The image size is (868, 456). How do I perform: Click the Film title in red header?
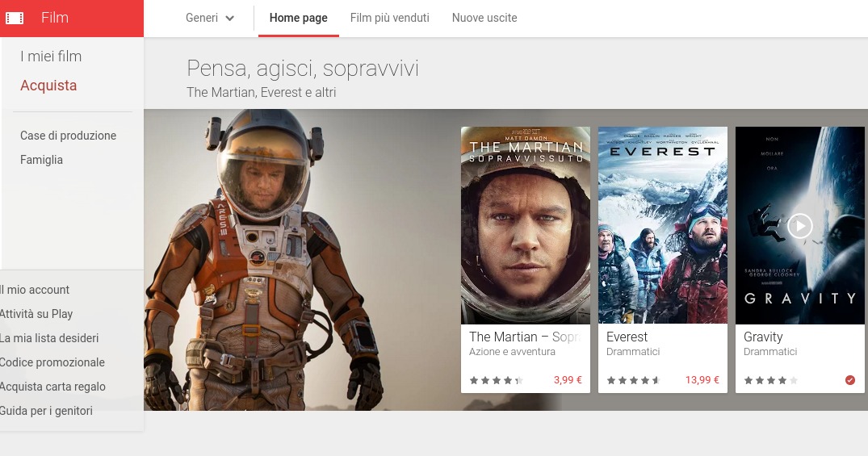[x=55, y=18]
